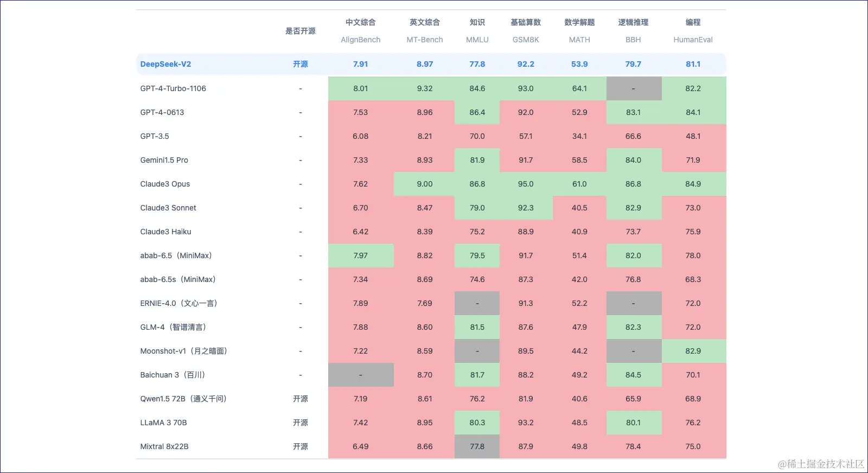Select the LLaMA 3 70B row label
Viewport: 868px width, 473px height.
pos(163,423)
